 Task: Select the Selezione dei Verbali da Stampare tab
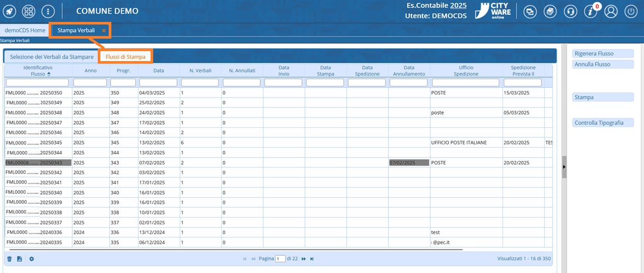51,56
